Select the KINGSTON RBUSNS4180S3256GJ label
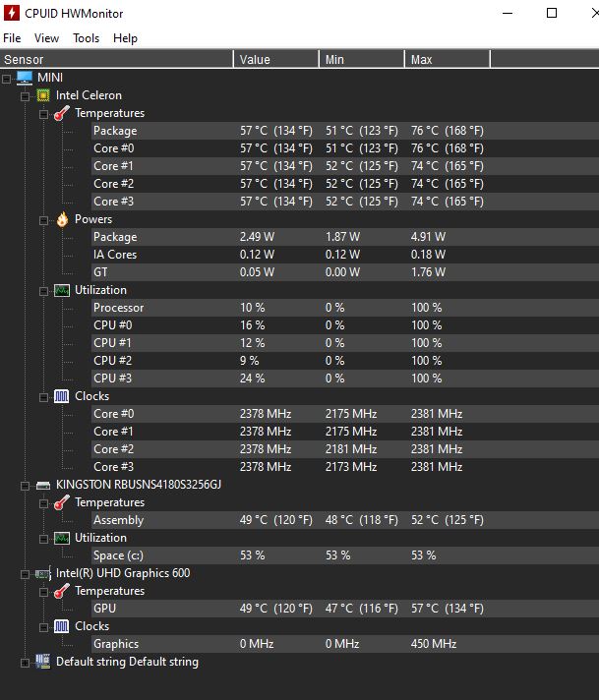This screenshot has height=700, width=599. (139, 485)
